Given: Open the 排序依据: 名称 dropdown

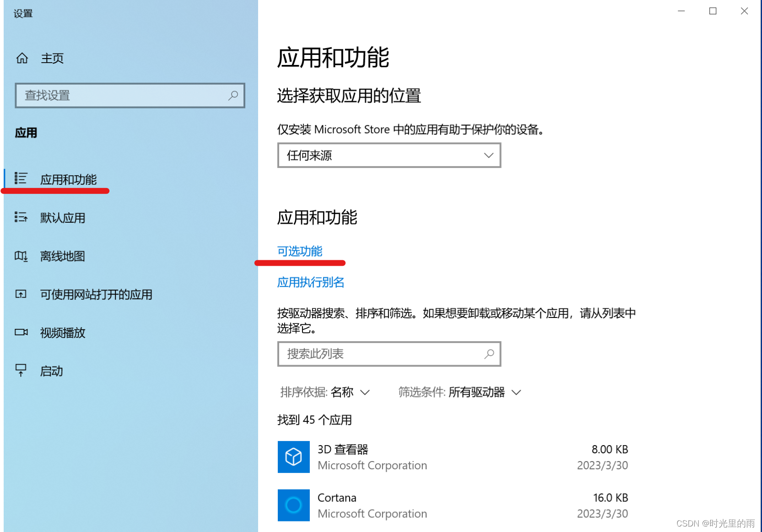Looking at the screenshot, I should pos(325,392).
